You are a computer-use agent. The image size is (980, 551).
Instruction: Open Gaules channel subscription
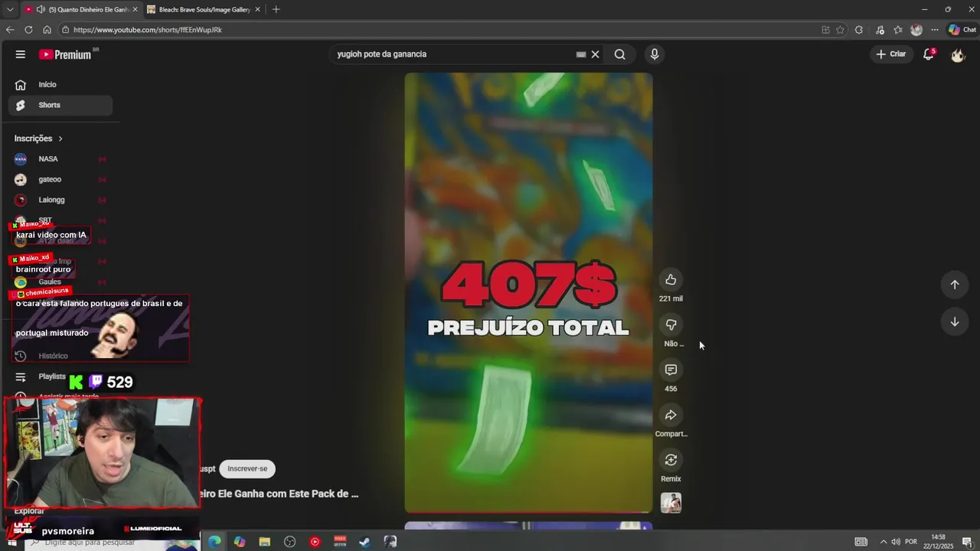[60, 282]
